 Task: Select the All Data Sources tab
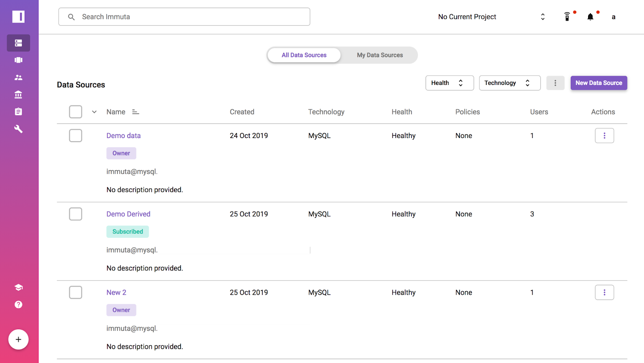[304, 55]
